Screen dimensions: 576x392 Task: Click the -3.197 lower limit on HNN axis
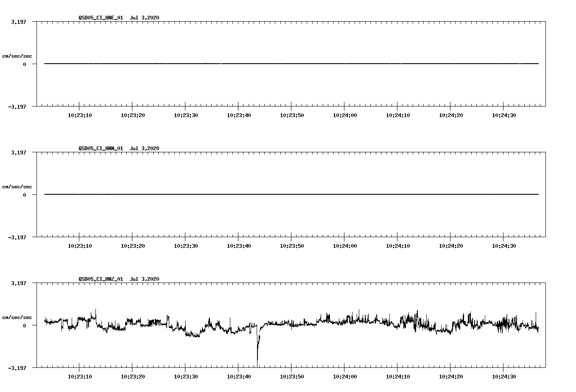click(17, 237)
